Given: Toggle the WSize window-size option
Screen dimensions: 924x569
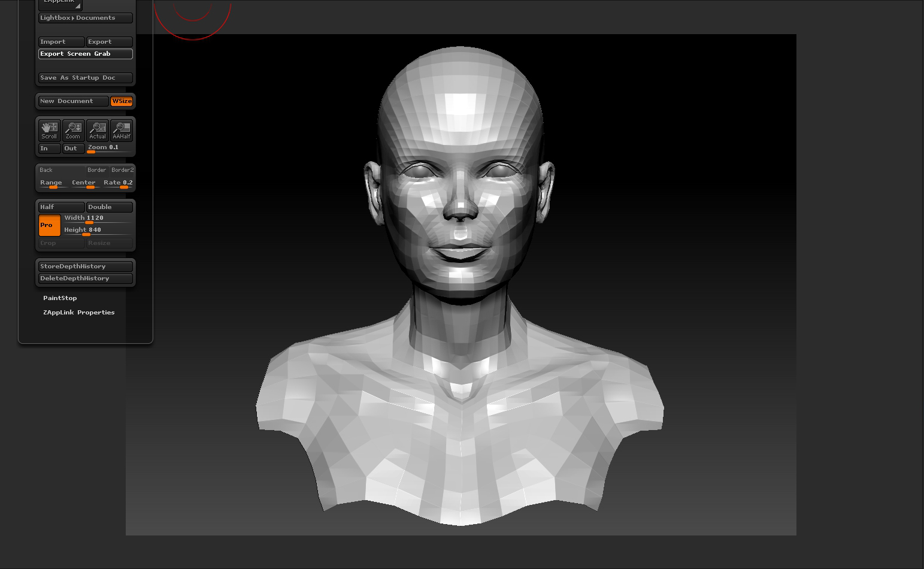Looking at the screenshot, I should (x=122, y=101).
